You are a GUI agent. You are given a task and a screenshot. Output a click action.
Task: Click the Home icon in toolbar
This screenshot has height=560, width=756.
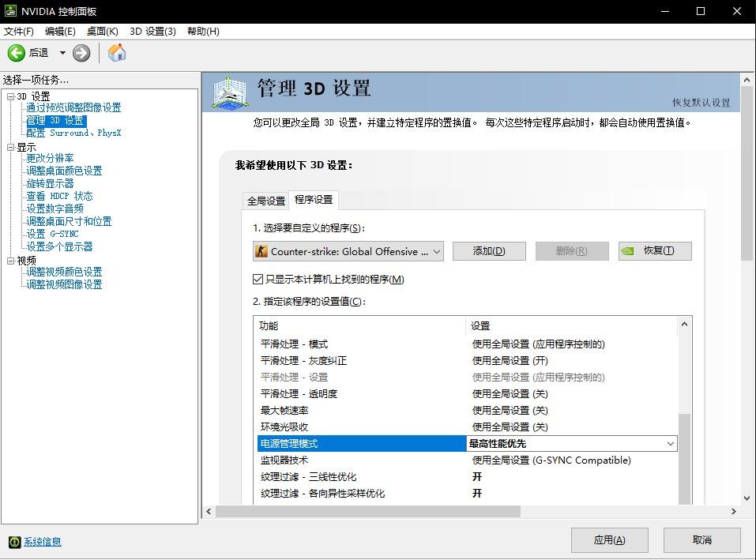117,53
